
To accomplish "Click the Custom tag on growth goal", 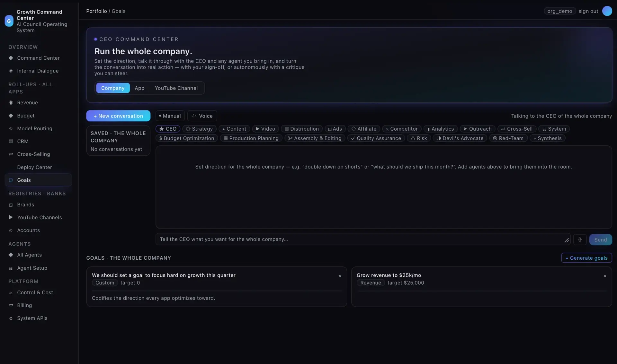I will (x=105, y=283).
